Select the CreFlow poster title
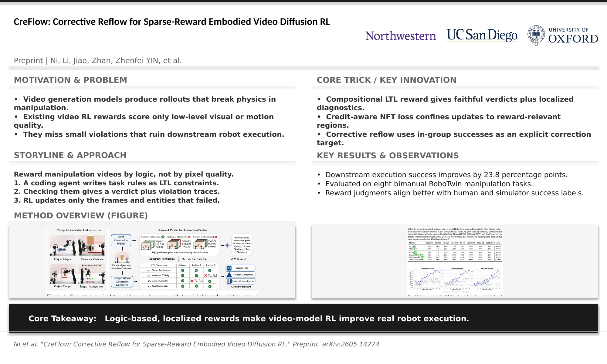 pyautogui.click(x=172, y=22)
